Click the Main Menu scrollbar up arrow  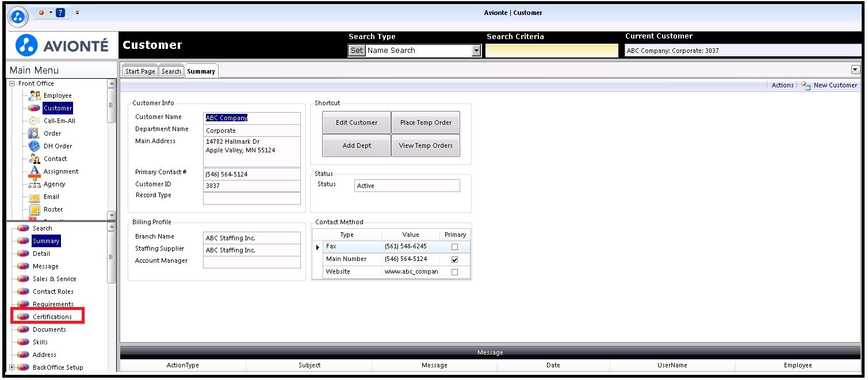(x=112, y=84)
